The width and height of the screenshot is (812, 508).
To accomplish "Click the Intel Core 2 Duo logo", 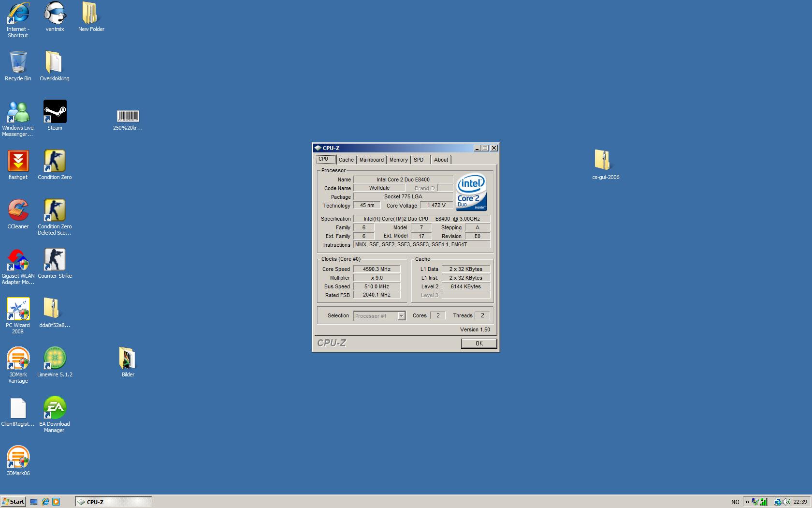I will tap(471, 192).
